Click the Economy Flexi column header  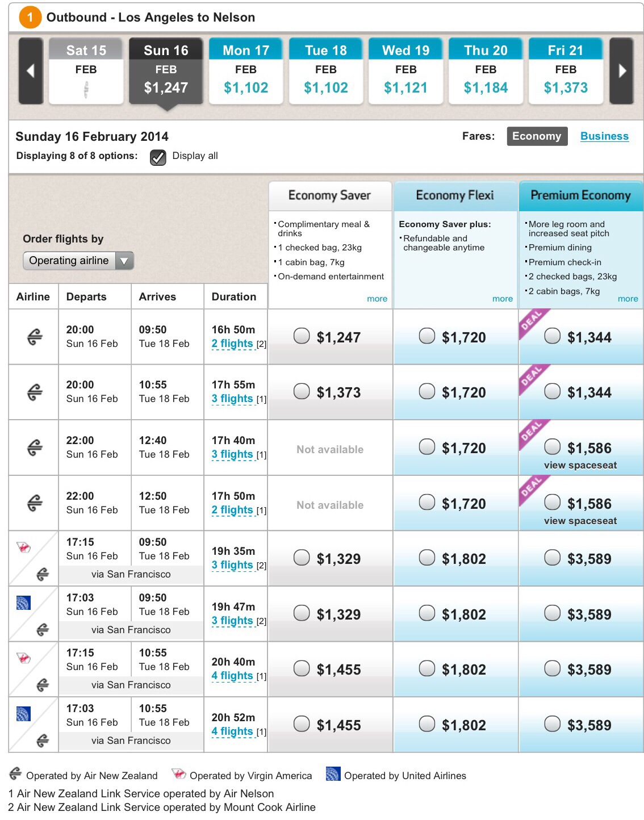pyautogui.click(x=455, y=195)
